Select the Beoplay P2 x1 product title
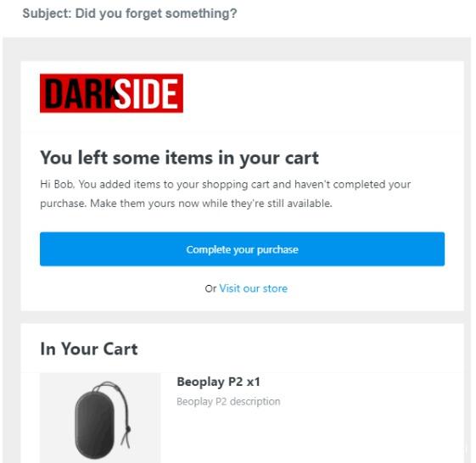476x463 pixels. (x=218, y=382)
